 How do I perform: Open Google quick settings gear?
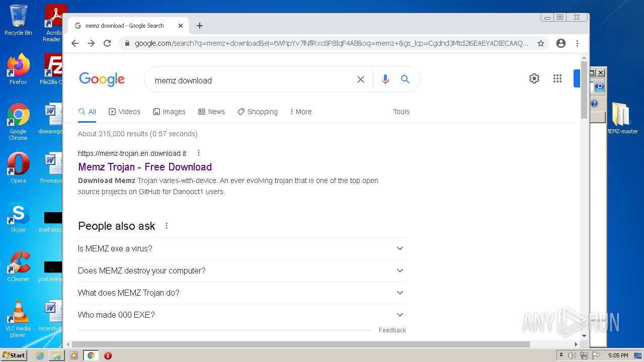click(x=534, y=78)
